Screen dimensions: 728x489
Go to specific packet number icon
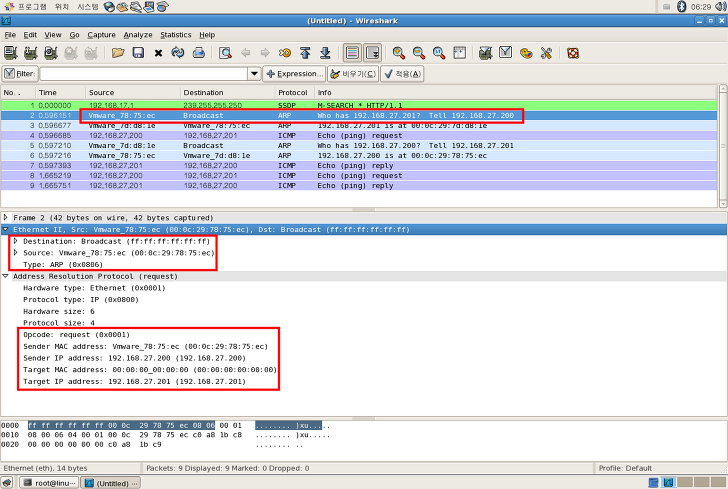pos(285,53)
